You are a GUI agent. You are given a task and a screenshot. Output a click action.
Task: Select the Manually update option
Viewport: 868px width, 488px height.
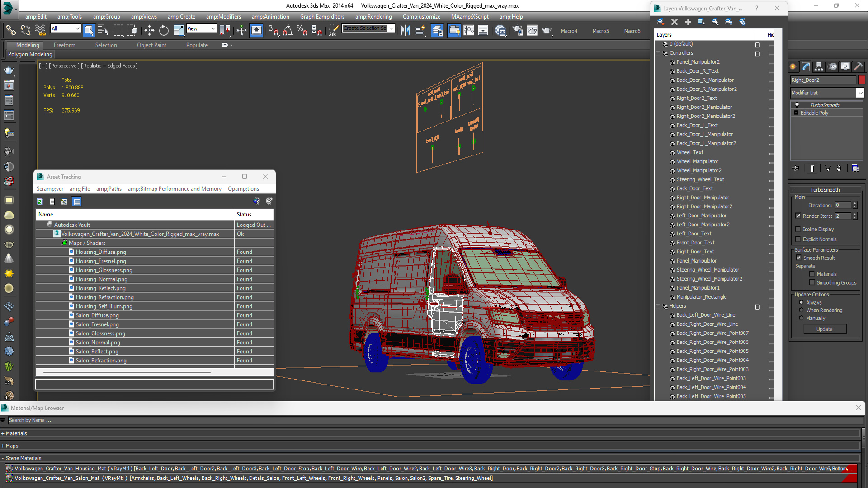point(801,318)
